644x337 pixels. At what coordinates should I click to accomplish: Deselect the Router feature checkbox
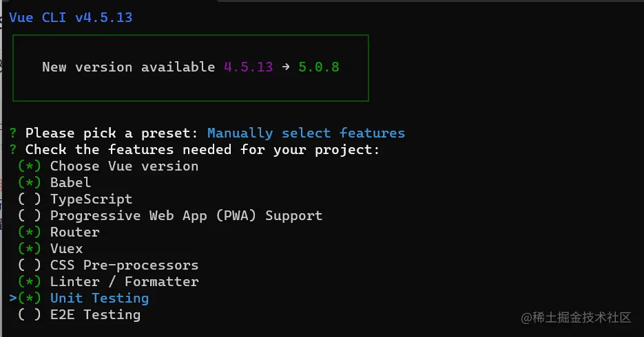30,232
